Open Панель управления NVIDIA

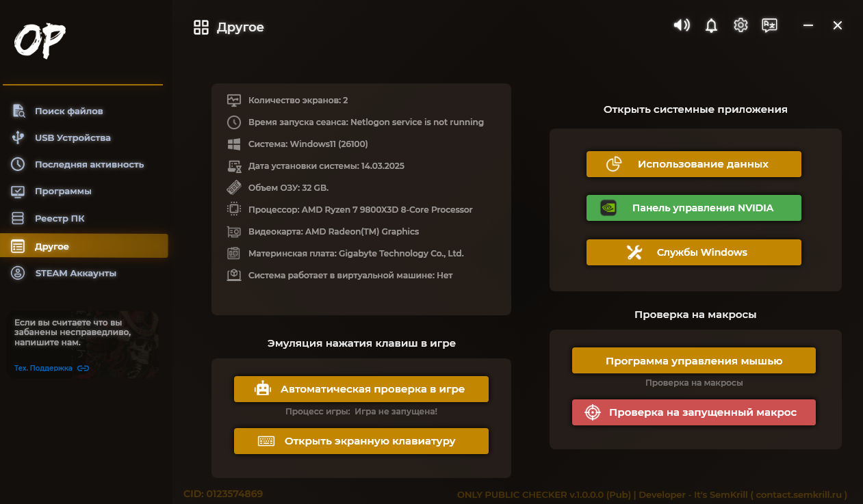tap(693, 208)
